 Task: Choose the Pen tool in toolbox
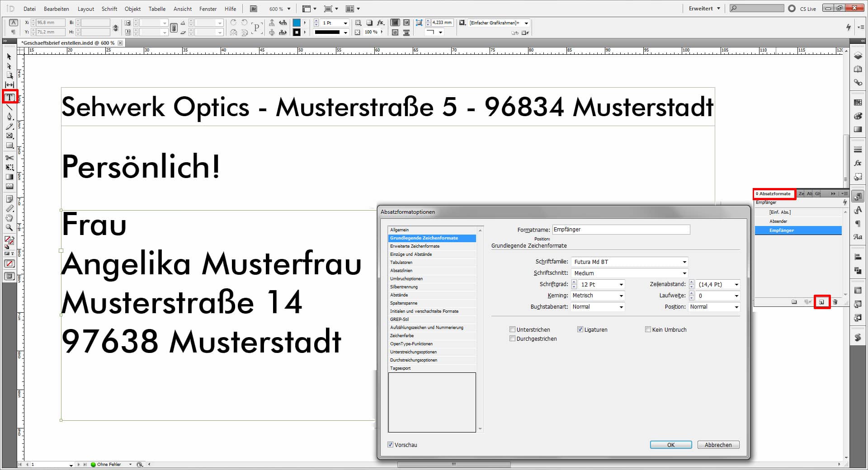pos(9,117)
